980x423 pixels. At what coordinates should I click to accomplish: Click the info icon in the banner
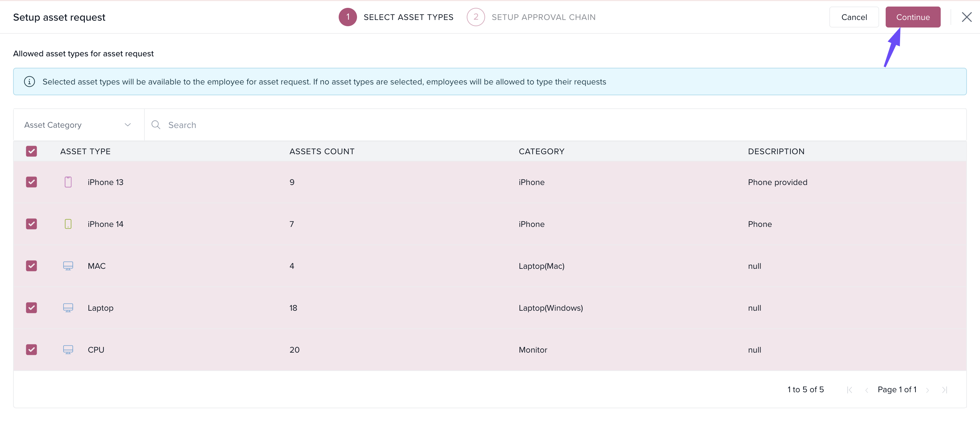(x=30, y=82)
